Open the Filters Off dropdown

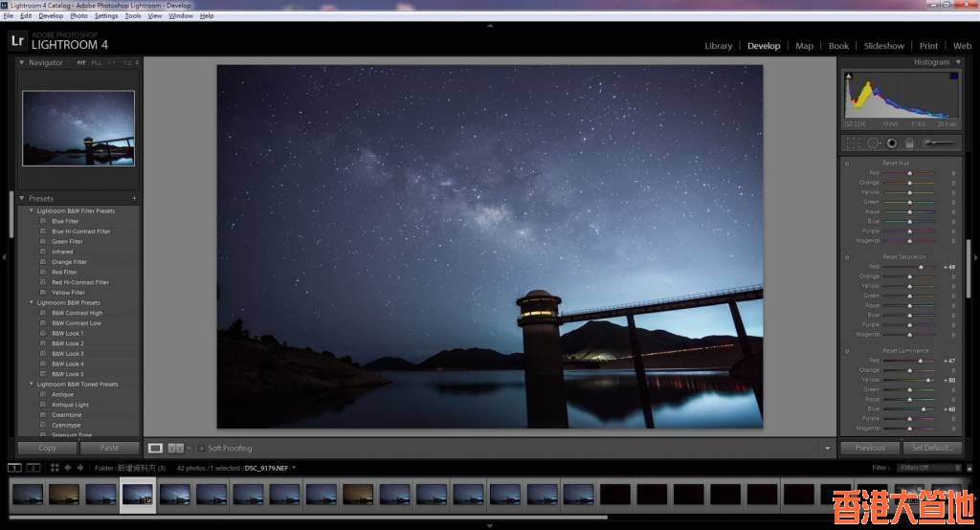pos(926,468)
